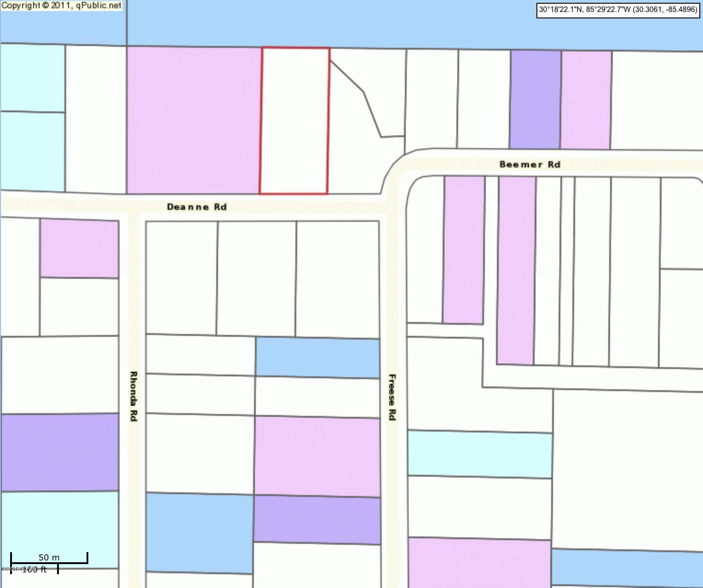This screenshot has height=588, width=703.
Task: Select the purple parcel west of Rhonda Rd
Action: point(59,452)
